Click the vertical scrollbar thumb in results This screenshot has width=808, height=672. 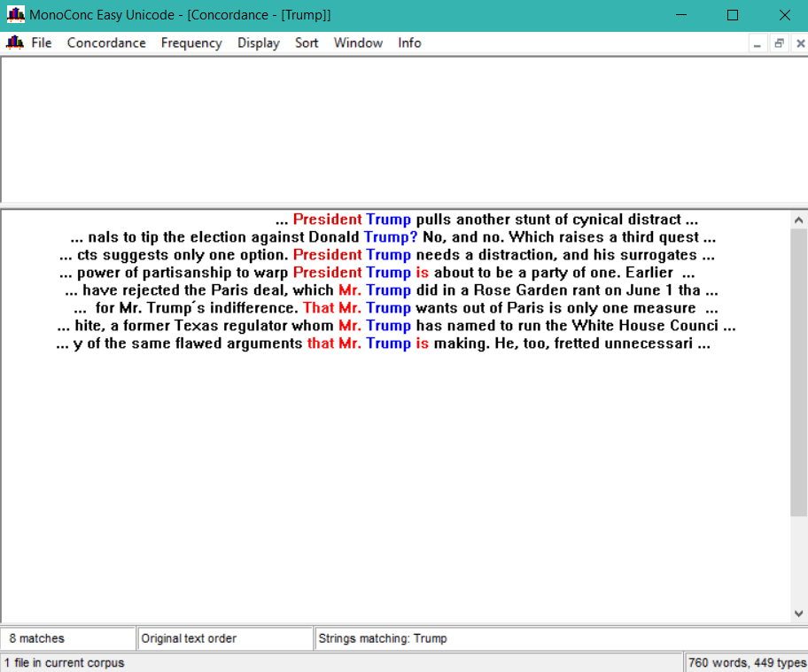point(798,372)
